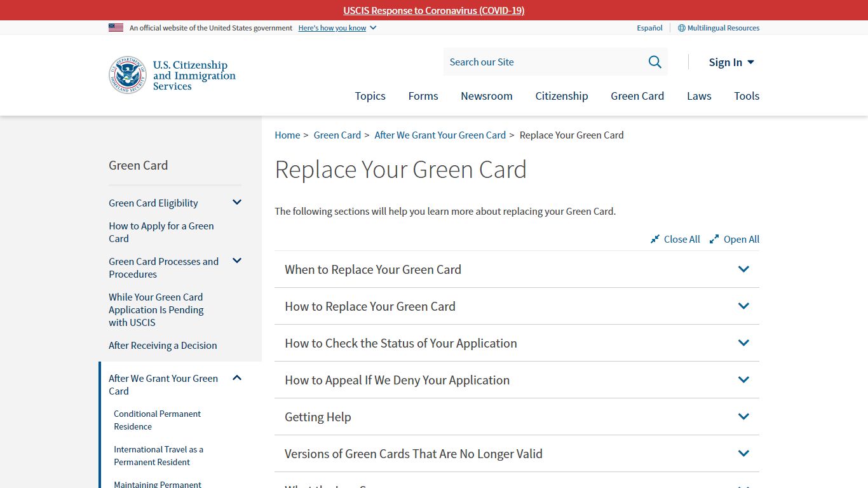
Task: Open After We Grant Your Green Card sidebar link
Action: [x=163, y=384]
